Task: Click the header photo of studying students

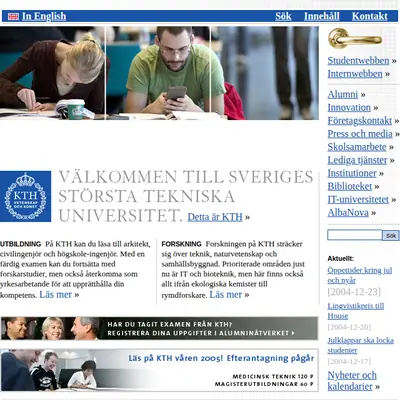Action: click(159, 73)
